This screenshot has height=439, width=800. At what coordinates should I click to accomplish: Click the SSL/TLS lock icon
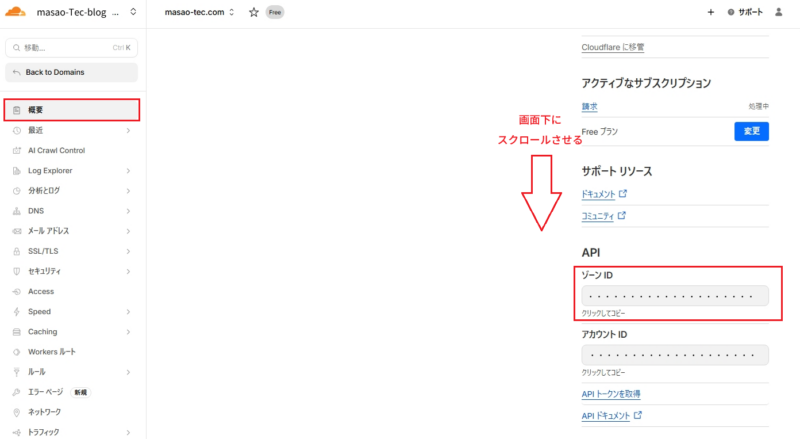click(x=17, y=251)
